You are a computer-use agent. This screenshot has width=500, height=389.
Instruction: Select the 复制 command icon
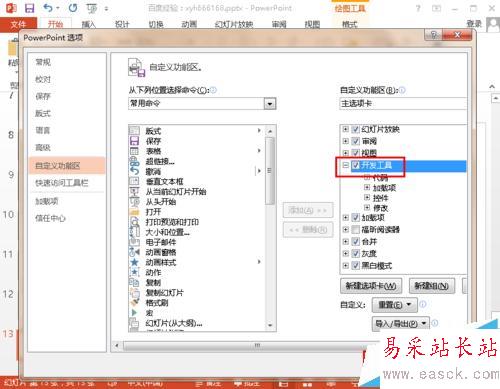(x=134, y=282)
